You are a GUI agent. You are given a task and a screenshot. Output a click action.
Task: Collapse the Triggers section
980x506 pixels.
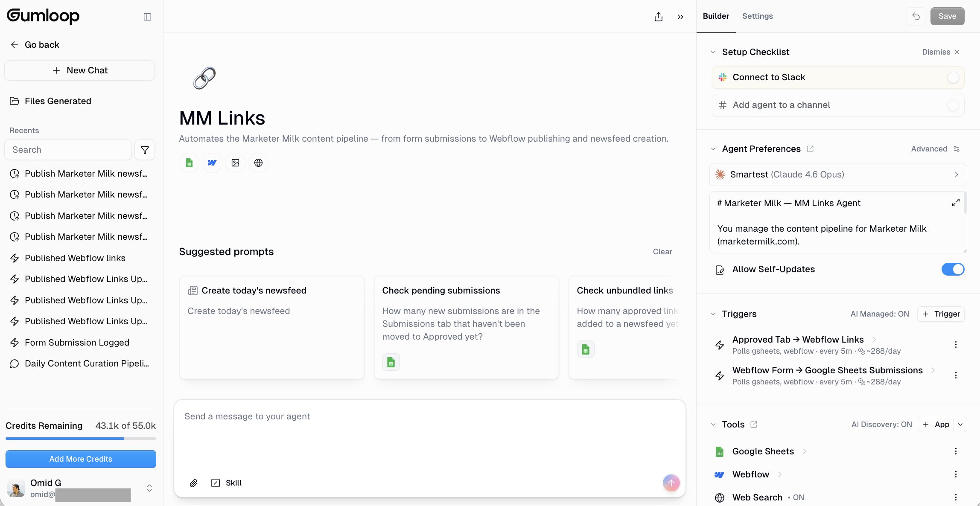713,314
